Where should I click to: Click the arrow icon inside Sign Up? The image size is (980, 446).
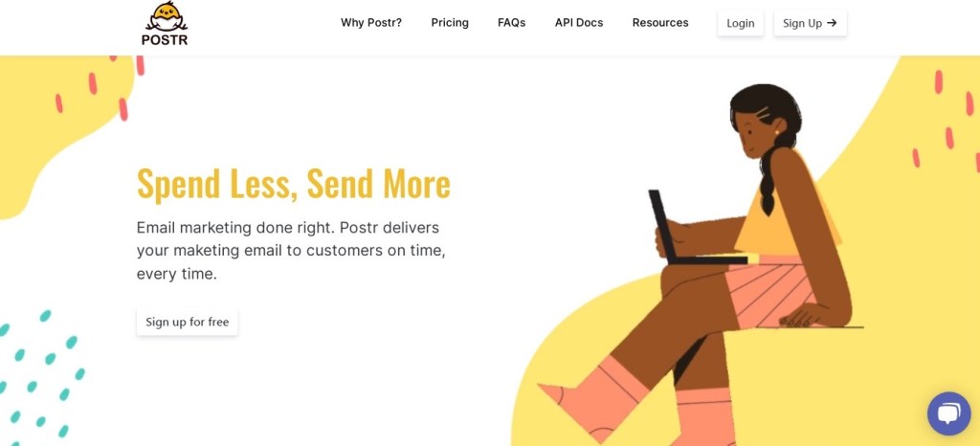pyautogui.click(x=832, y=22)
